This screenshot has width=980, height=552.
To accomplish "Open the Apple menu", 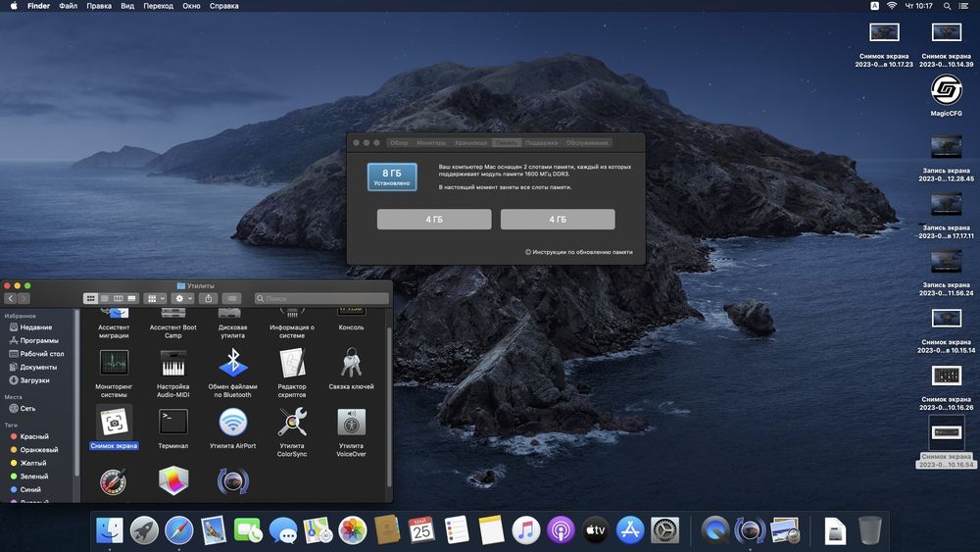I will (x=14, y=6).
